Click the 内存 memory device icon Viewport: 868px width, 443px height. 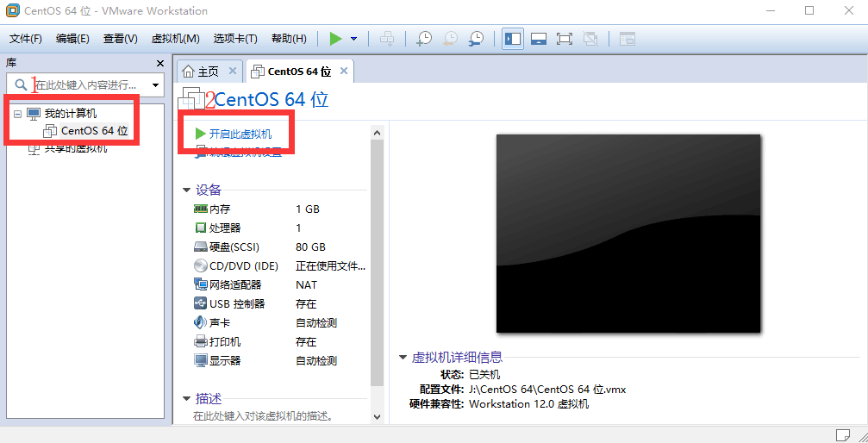click(x=200, y=209)
